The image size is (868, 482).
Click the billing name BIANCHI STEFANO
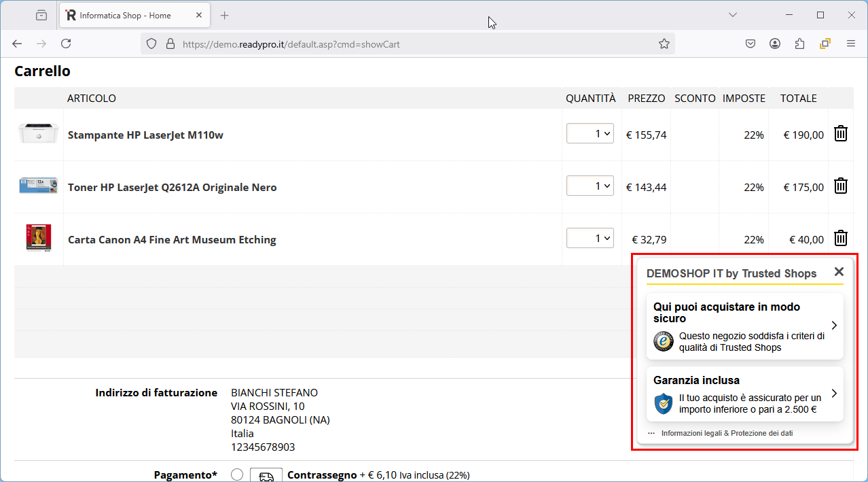pos(274,392)
